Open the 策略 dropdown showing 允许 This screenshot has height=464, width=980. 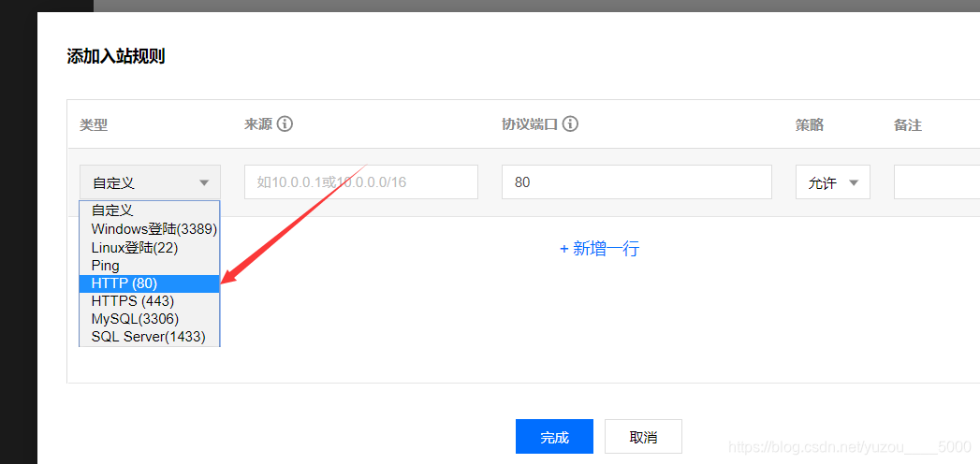(832, 182)
